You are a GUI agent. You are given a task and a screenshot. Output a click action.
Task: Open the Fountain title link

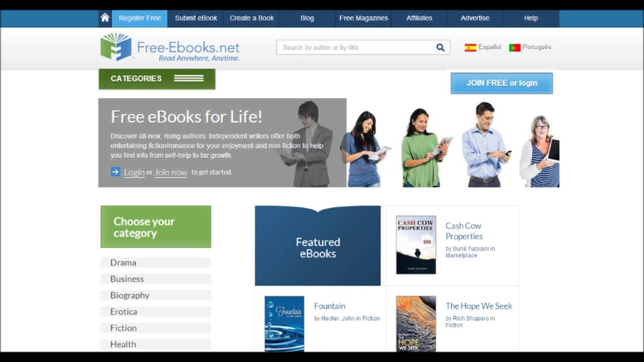[x=330, y=306]
